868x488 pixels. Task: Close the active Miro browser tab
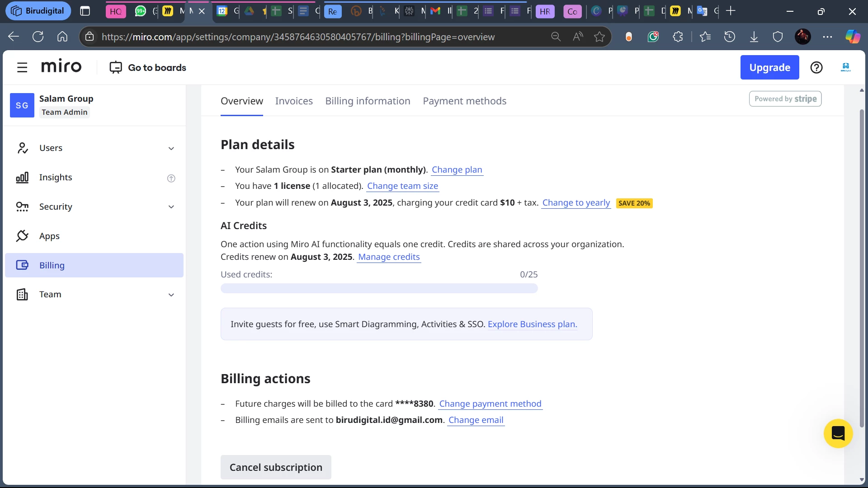pos(202,11)
